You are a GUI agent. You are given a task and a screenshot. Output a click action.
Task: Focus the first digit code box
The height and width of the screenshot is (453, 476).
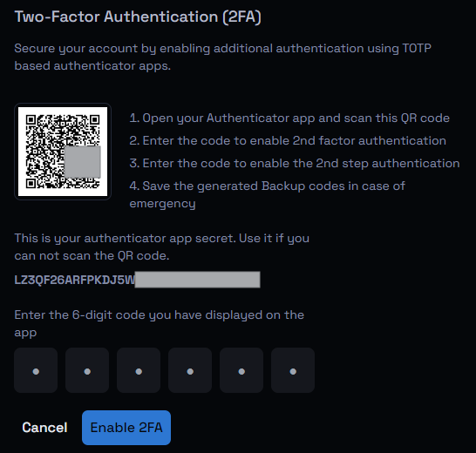point(36,370)
